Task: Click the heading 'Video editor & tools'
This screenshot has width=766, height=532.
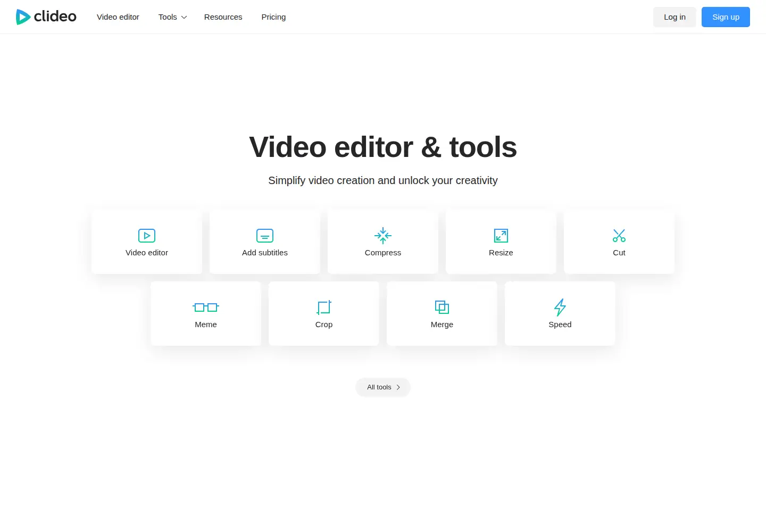Action: point(383,147)
